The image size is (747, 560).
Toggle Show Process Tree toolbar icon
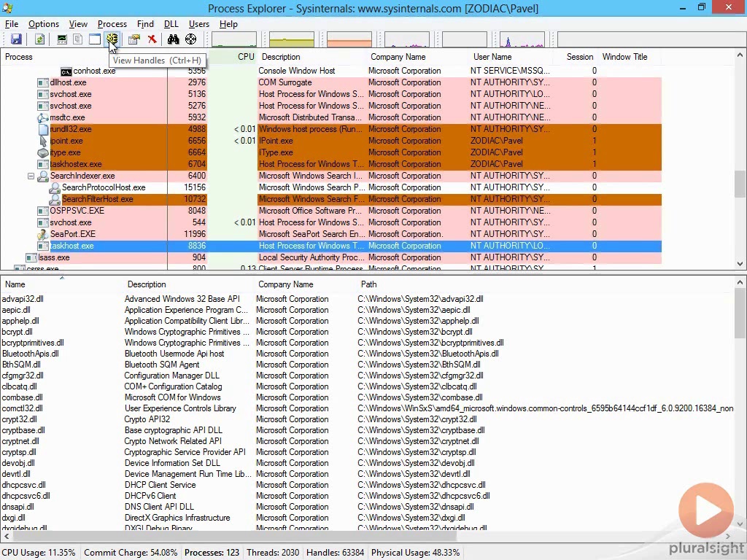[77, 39]
